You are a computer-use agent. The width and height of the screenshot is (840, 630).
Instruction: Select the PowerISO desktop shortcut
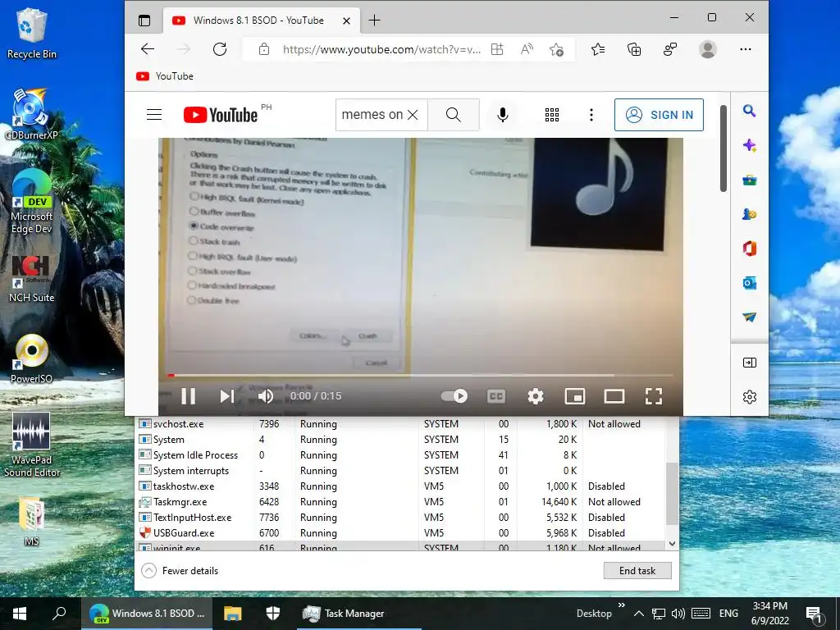[32, 359]
